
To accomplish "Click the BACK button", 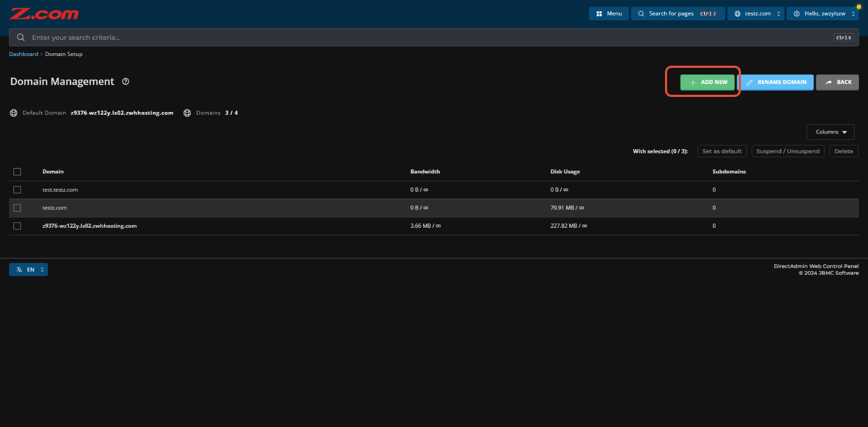I will coord(837,82).
